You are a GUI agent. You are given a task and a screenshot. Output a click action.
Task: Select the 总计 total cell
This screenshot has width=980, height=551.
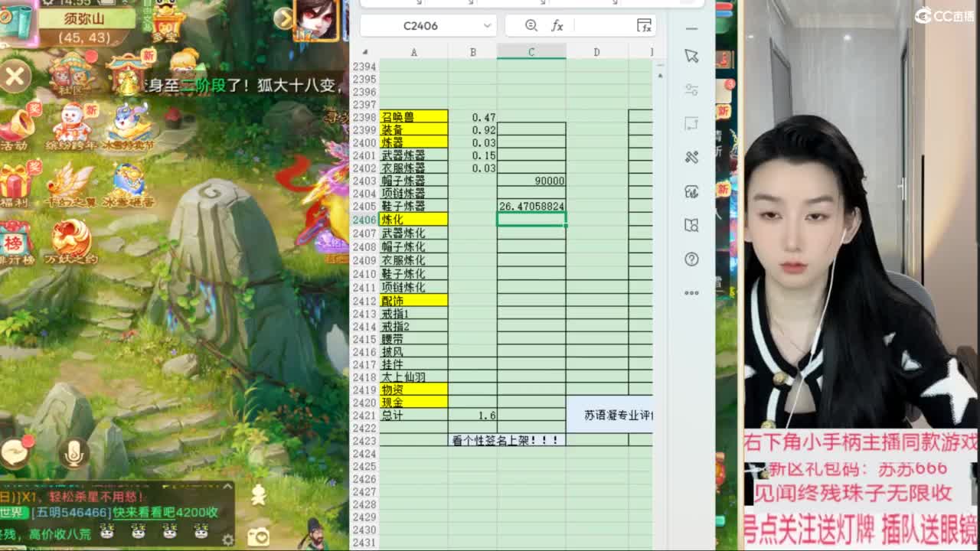tap(413, 415)
